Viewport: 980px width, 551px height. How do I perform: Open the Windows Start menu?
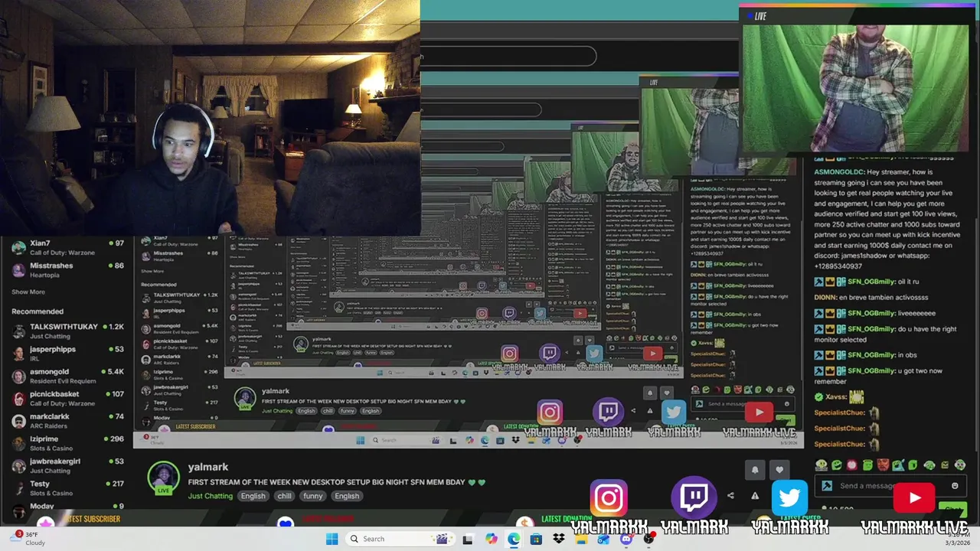coord(332,539)
